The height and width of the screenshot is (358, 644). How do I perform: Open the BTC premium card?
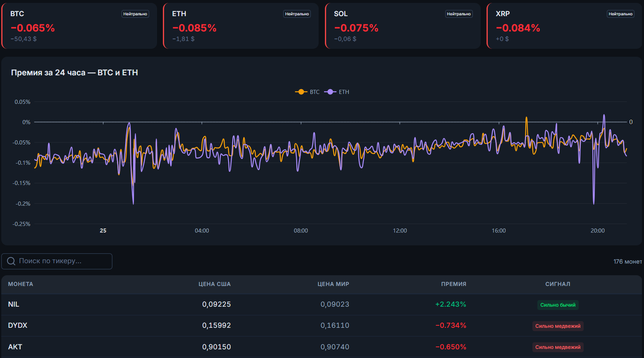pos(79,26)
